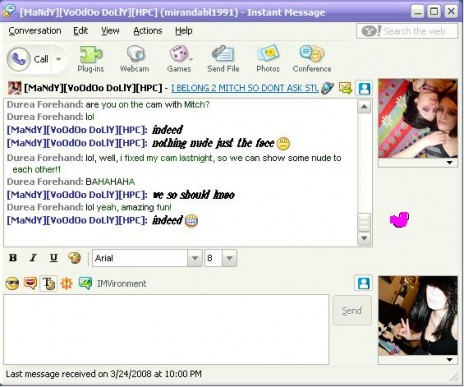Open the Actions menu
464x387 pixels.
148,31
